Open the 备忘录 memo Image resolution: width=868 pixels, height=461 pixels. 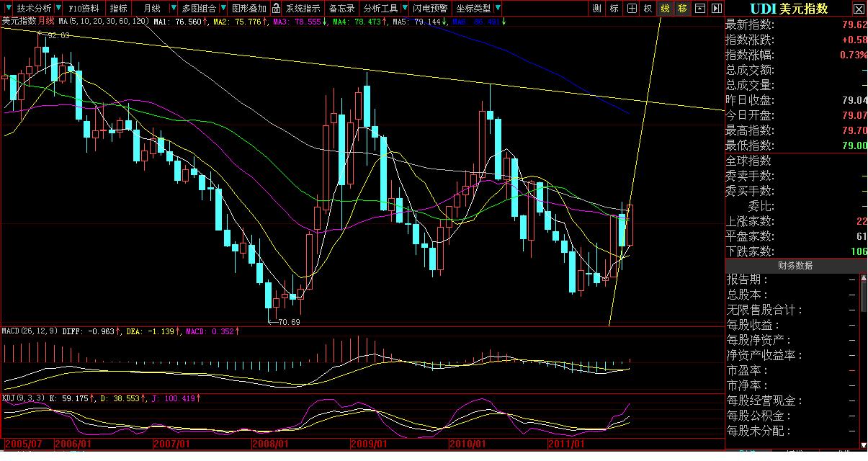[341, 9]
